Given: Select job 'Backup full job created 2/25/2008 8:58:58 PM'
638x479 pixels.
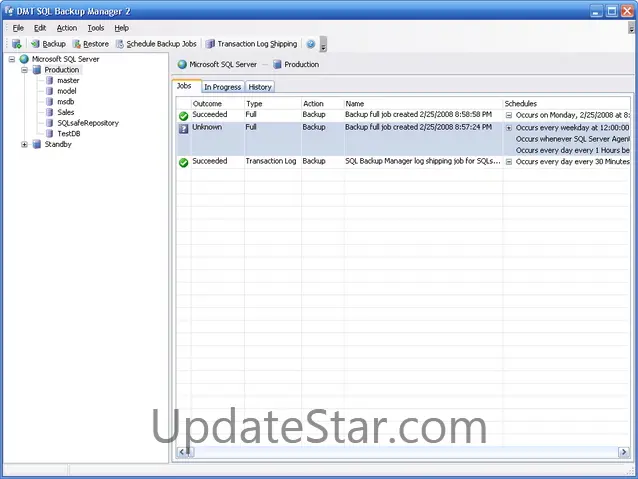Looking at the screenshot, I should [x=418, y=115].
